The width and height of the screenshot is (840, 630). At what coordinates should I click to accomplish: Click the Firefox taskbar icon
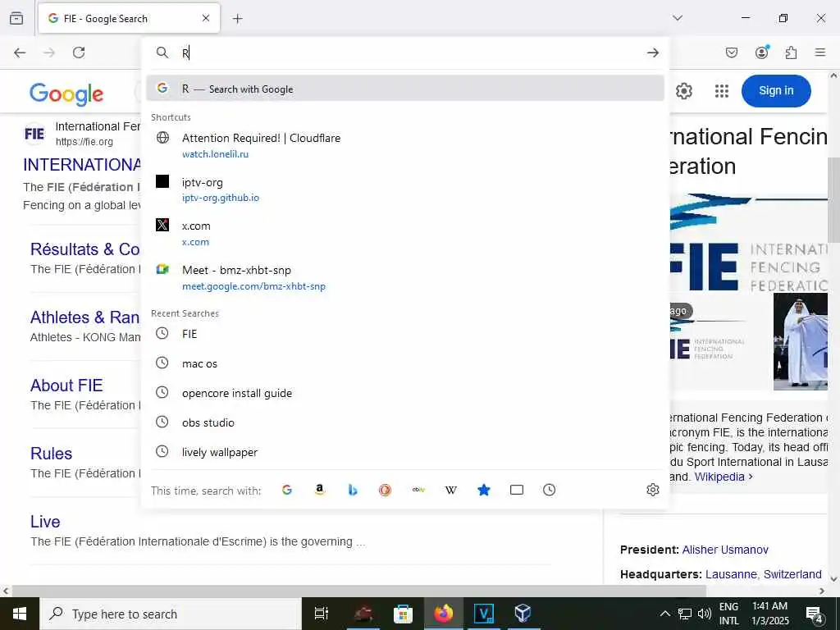tap(444, 614)
